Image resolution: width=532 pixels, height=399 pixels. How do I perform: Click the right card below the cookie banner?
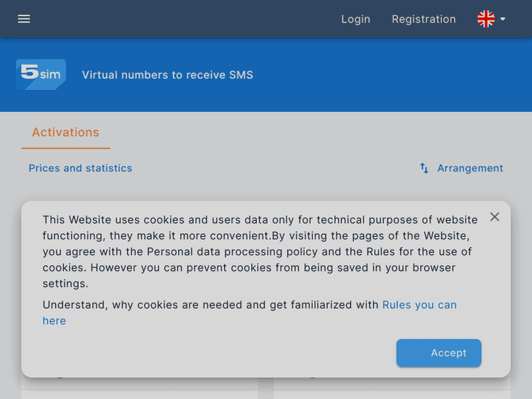point(392,385)
